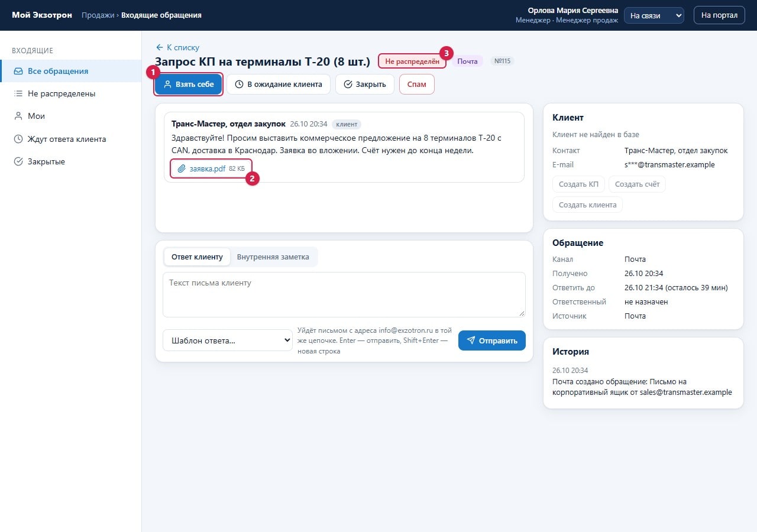Click Создать счёт button
The image size is (757, 532).
[x=637, y=184]
